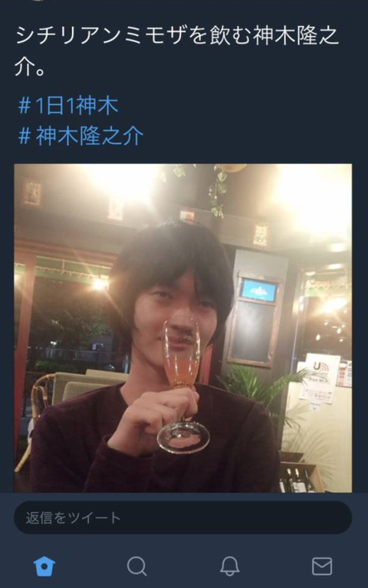368x588 pixels.
Task: Tap the Search magnifier icon
Action: click(x=137, y=566)
